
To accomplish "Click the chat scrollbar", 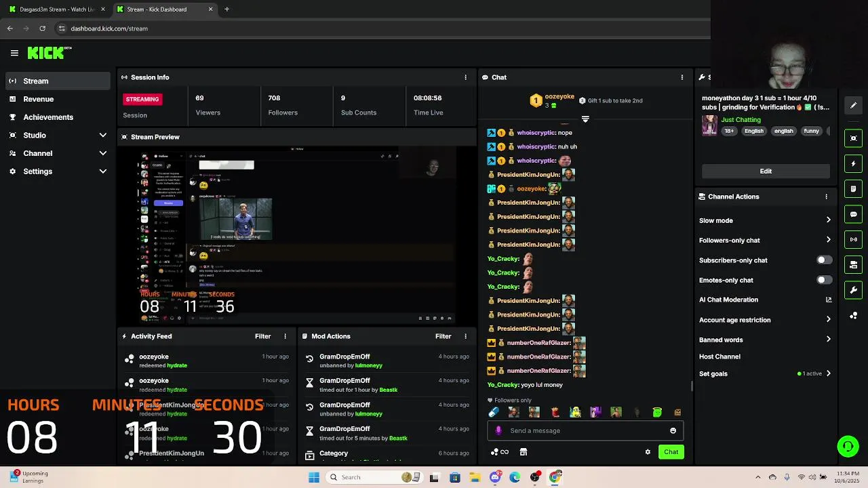I will [x=692, y=386].
